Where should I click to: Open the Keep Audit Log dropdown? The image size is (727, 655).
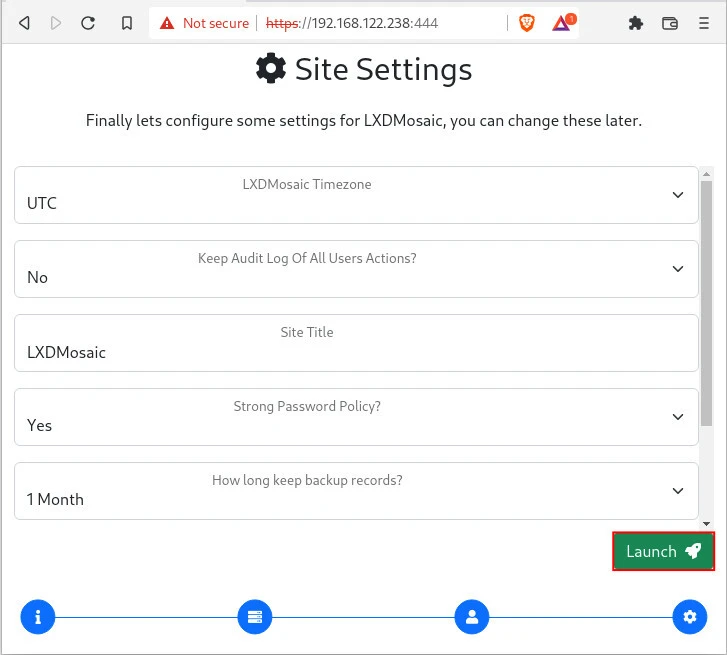[x=356, y=269]
